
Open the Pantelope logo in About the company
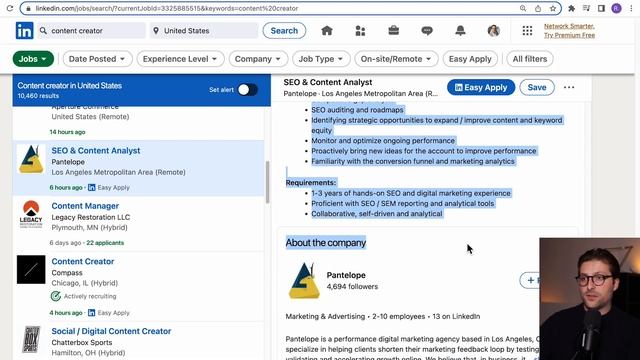point(304,281)
